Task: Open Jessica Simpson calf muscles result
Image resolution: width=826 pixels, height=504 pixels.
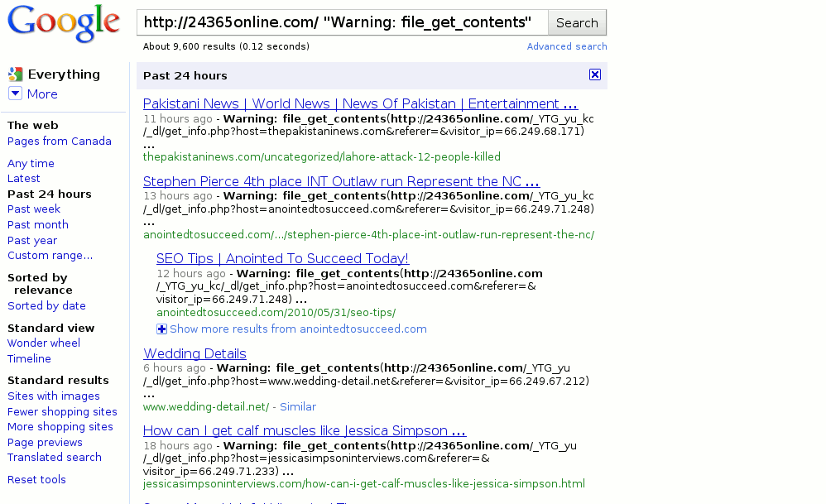Action: pos(305,431)
